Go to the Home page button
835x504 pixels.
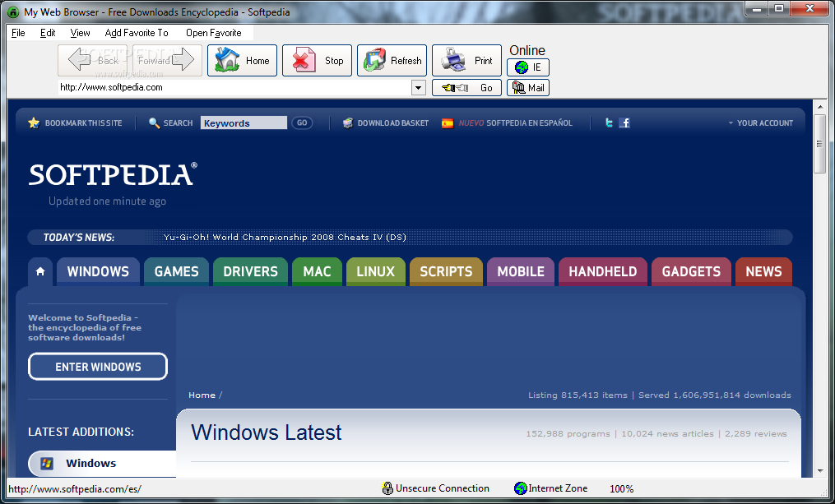pyautogui.click(x=243, y=60)
